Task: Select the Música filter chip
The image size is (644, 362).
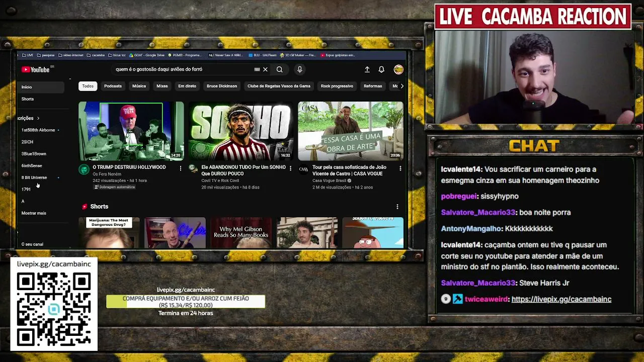Action: [139, 86]
